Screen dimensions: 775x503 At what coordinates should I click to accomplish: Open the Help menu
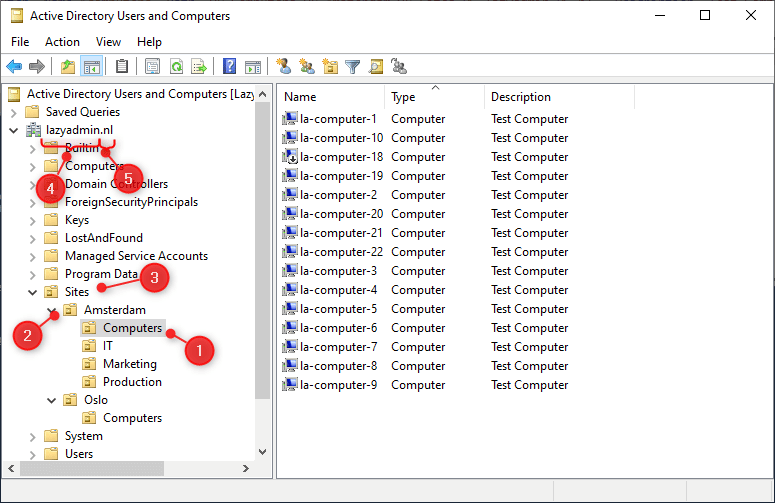point(149,42)
